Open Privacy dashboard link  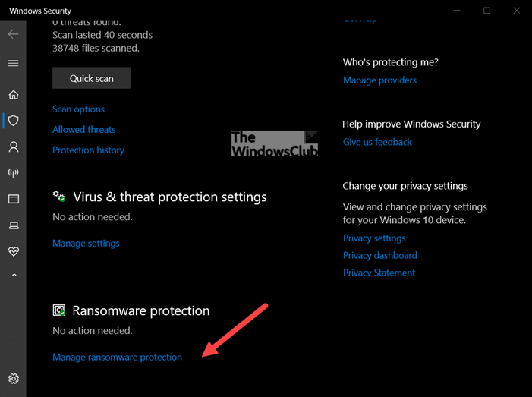tap(379, 256)
